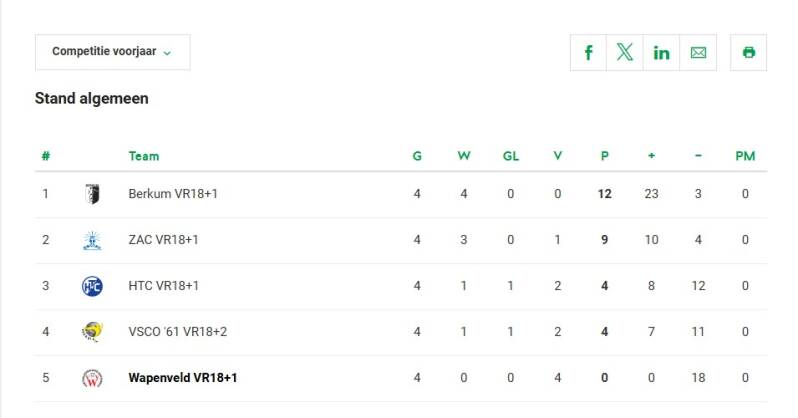
Task: Share the page on X (Twitter)
Action: click(x=625, y=53)
